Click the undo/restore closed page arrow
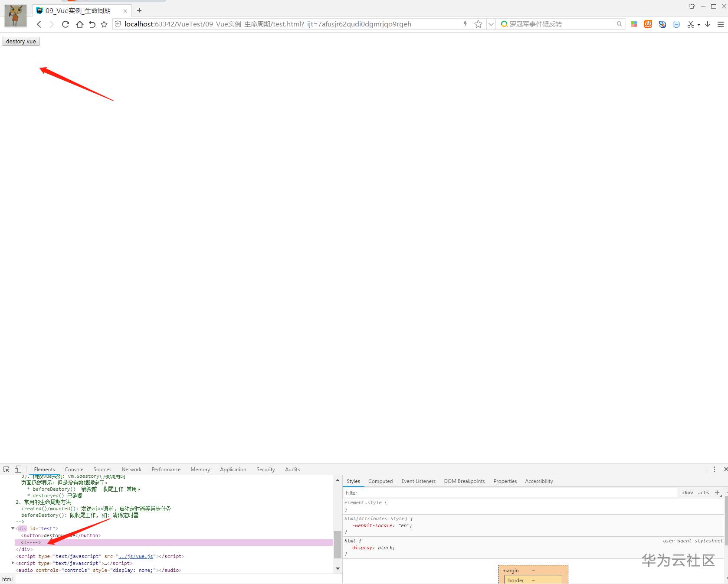The image size is (728, 584). 92,24
